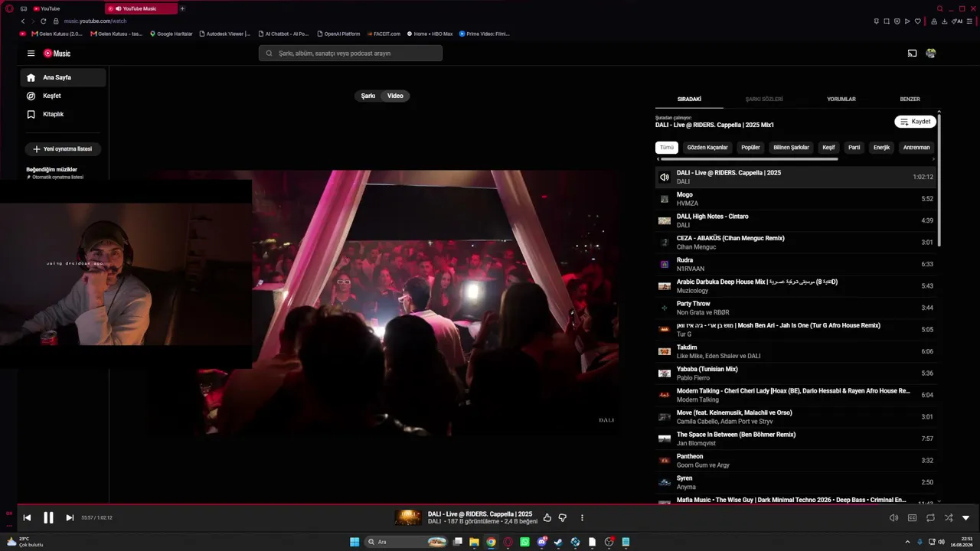The image size is (980, 551).
Task: Skip to next track
Action: click(70, 518)
